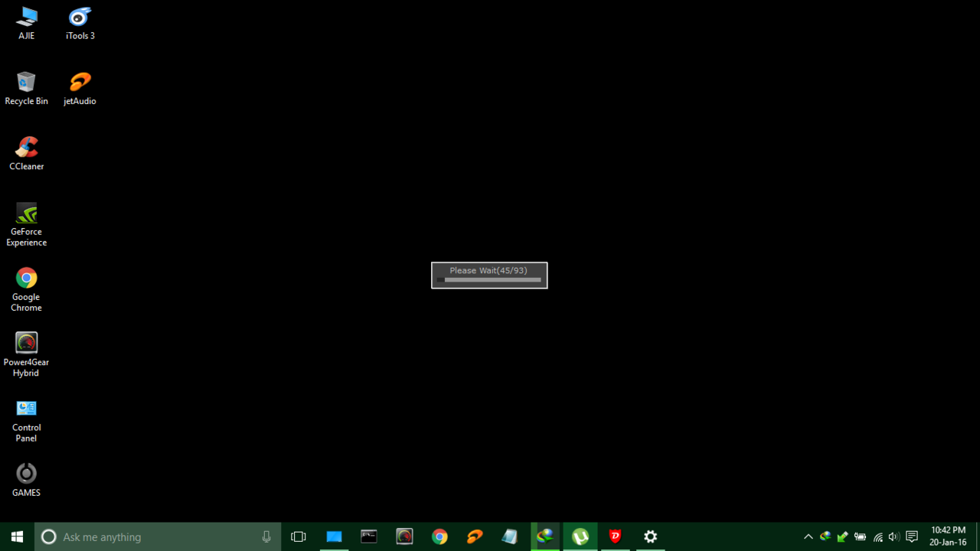Screen dimensions: 980x551
Task: Open the Wi-Fi network tray icon
Action: tap(877, 536)
